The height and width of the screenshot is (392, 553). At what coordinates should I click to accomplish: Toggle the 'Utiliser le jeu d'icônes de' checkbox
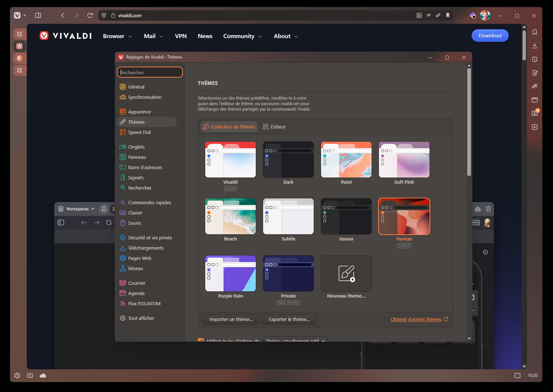click(x=201, y=341)
